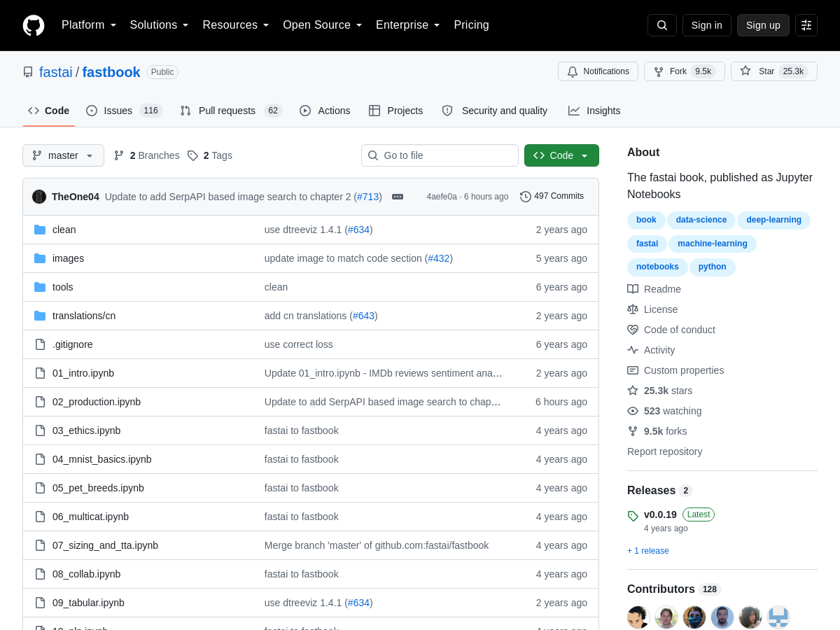This screenshot has width=840, height=630.
Task: Expand the commit message ellipsis button
Action: 398,197
